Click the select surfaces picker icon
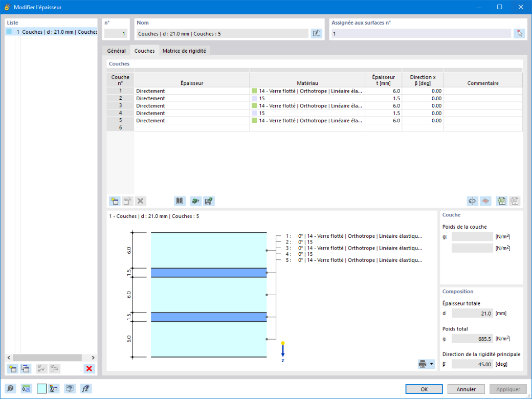 [519, 33]
